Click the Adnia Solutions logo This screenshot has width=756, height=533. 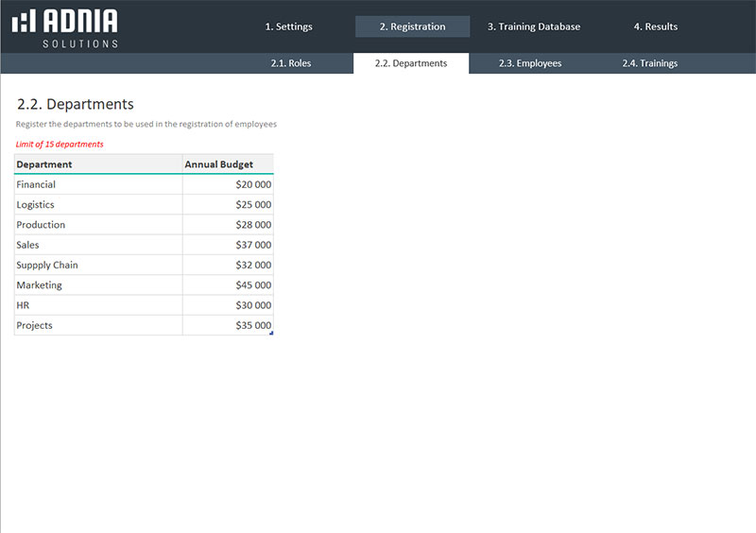[65, 27]
